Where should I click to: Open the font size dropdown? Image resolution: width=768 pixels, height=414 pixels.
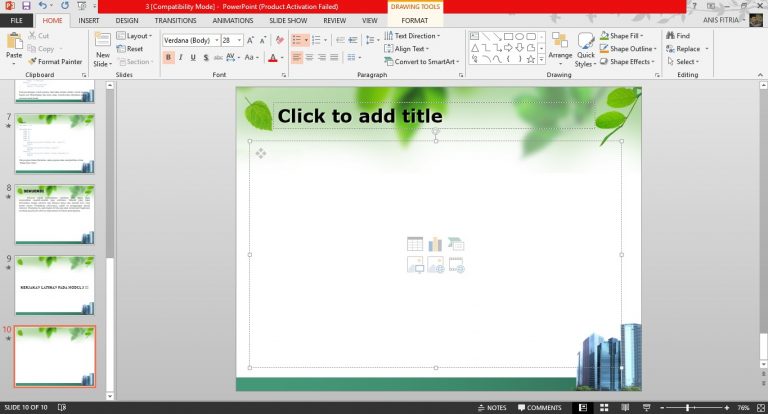point(240,40)
